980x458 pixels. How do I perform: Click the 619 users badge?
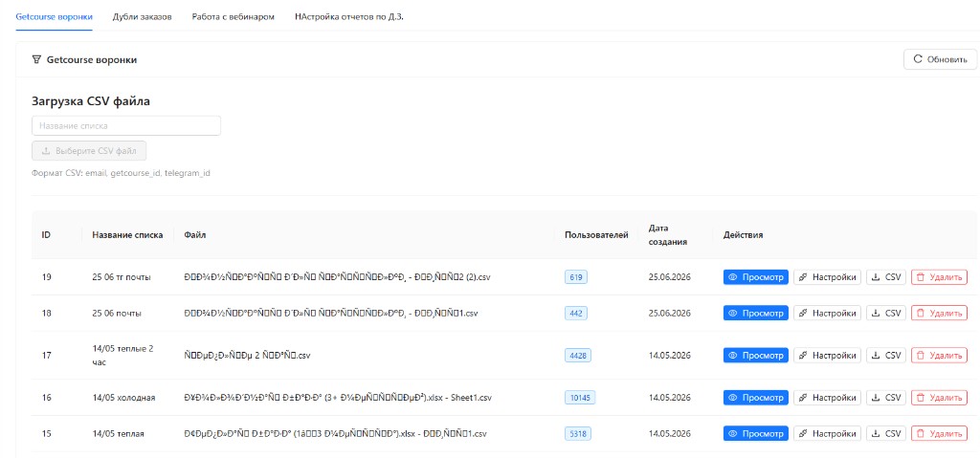(575, 276)
